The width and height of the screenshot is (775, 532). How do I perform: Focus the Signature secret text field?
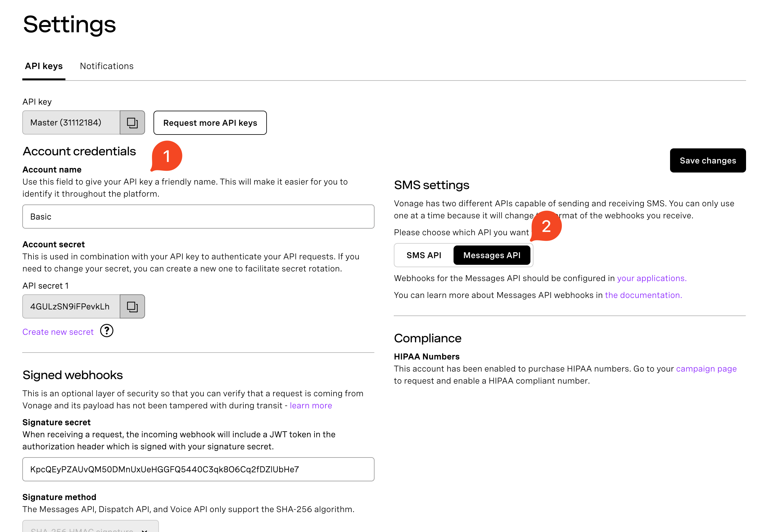pos(198,469)
